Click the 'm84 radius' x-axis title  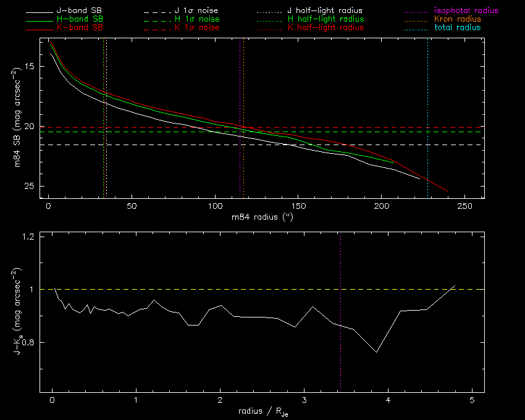click(x=262, y=217)
